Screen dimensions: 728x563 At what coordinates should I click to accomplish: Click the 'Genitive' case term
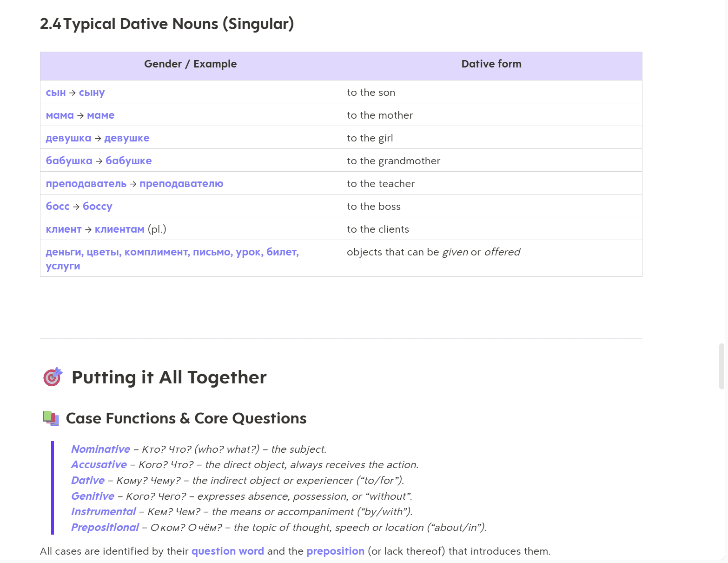pos(93,496)
